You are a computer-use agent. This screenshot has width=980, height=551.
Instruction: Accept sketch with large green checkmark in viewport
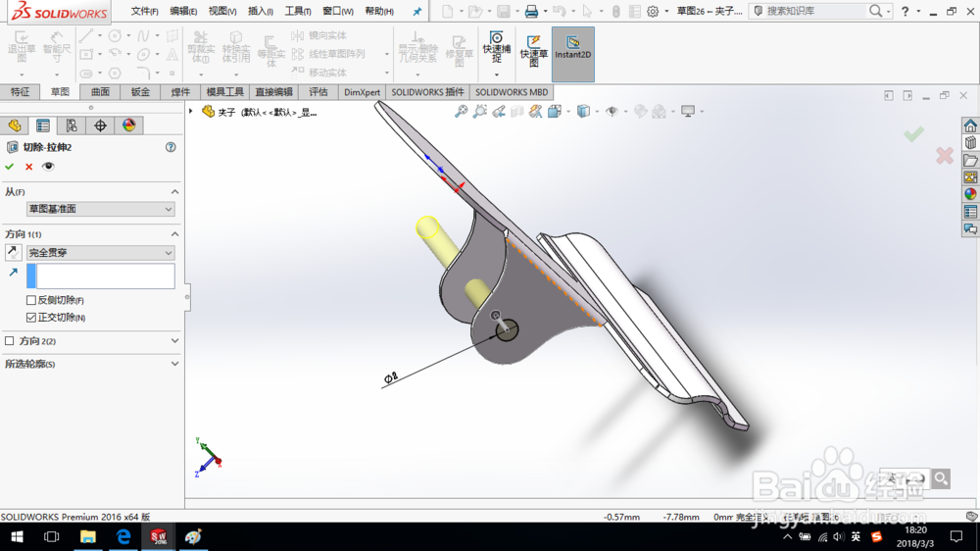(x=913, y=134)
